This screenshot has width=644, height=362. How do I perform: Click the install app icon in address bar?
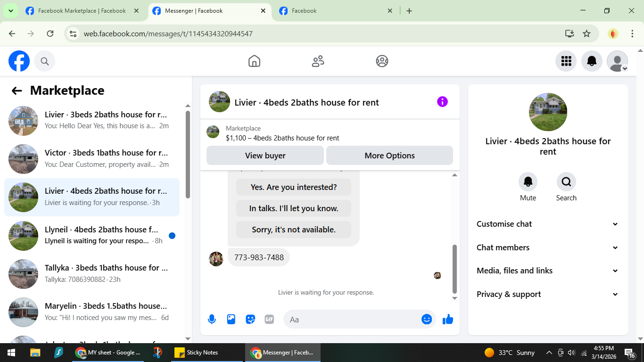pos(570,33)
